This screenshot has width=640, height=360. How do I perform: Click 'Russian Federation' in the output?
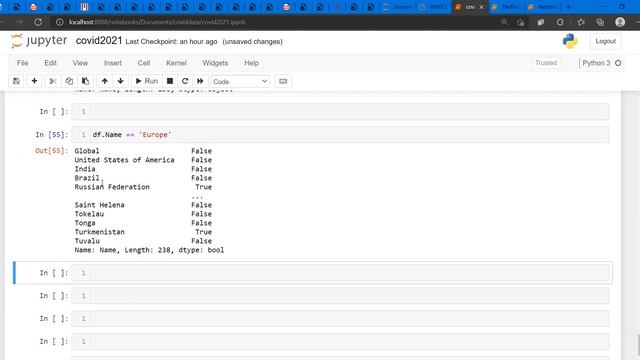pyautogui.click(x=112, y=187)
